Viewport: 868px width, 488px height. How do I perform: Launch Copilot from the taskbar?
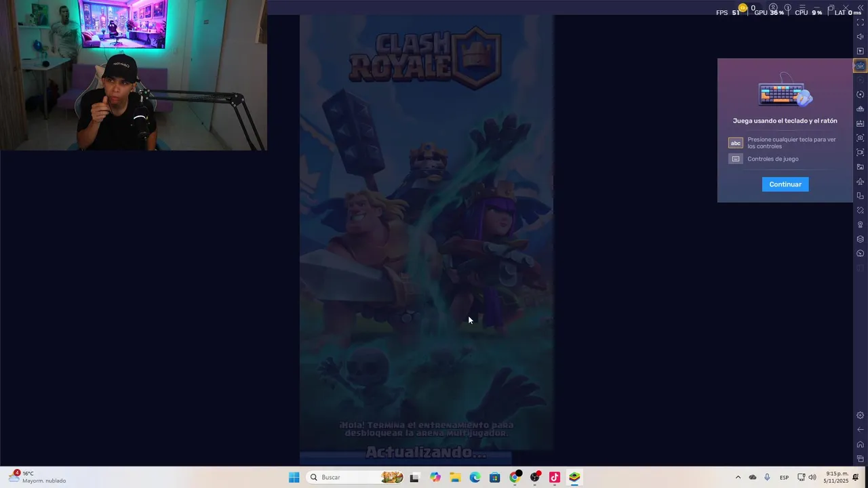[x=435, y=477]
